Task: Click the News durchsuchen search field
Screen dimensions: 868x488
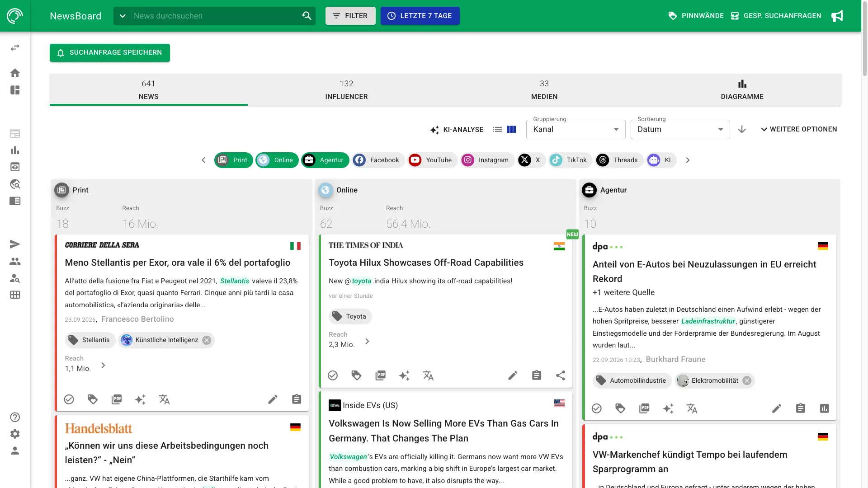Action: pos(215,16)
